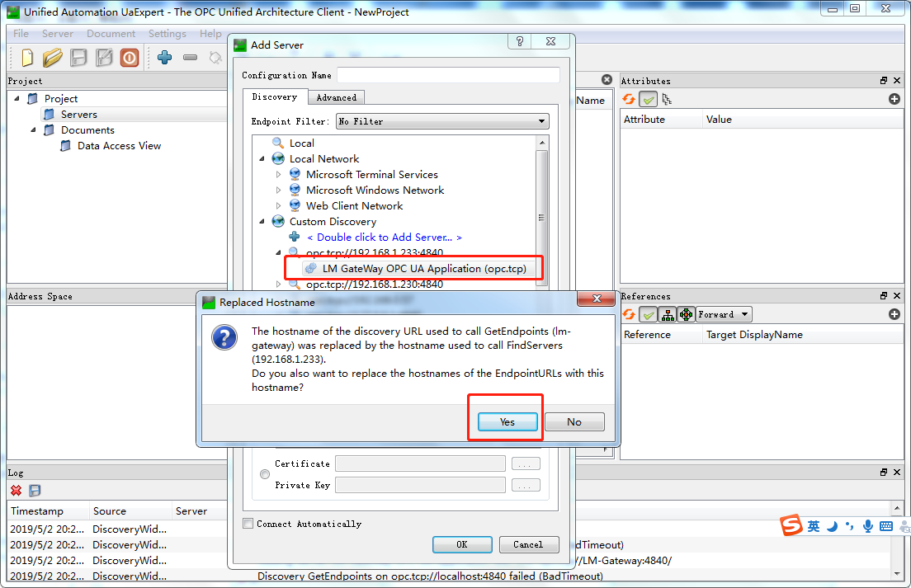Expand the opc.tcp://192.168.1.230:4840 node

click(278, 285)
